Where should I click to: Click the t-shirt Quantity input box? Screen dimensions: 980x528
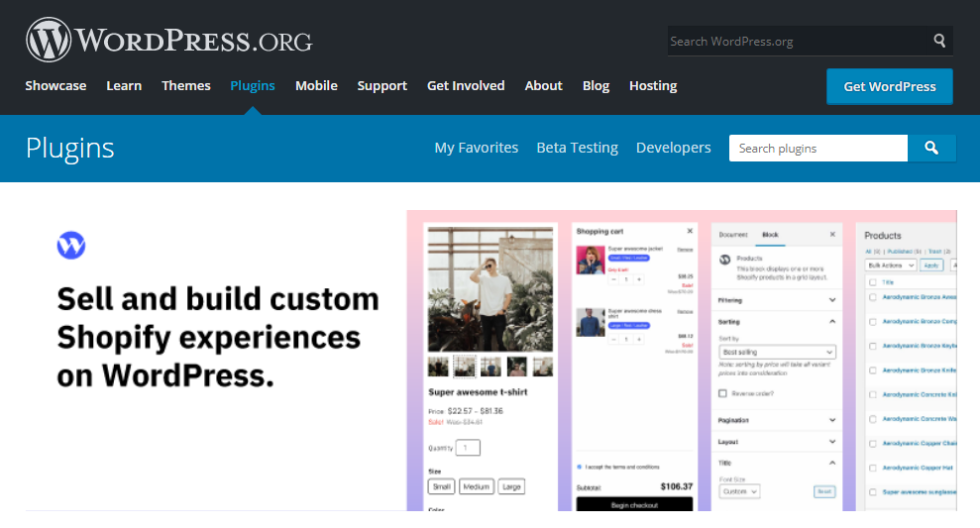468,448
